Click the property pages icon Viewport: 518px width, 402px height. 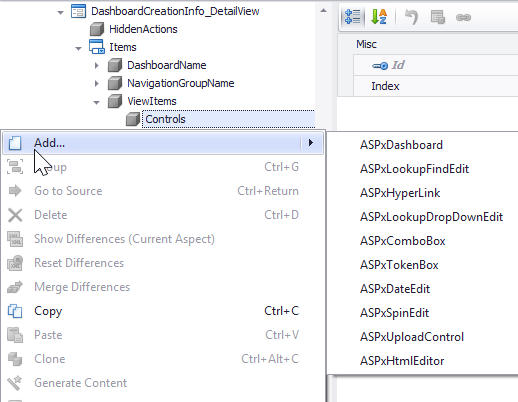(x=438, y=17)
